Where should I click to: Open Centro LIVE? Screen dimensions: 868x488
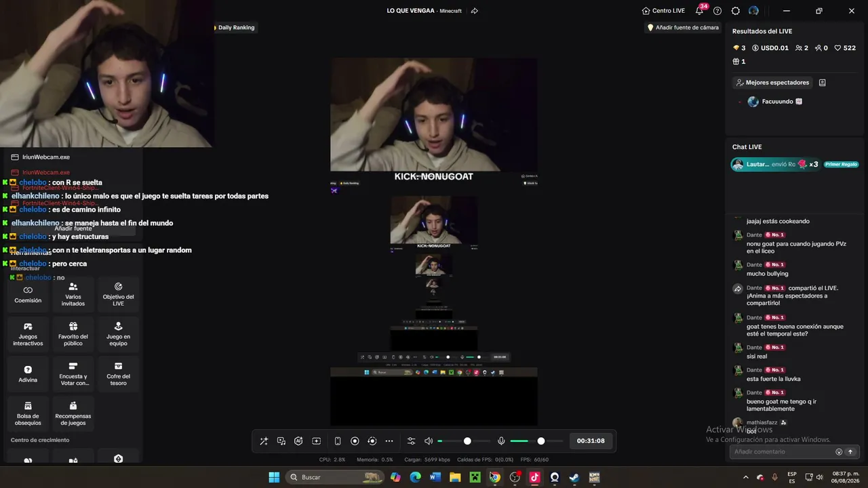(663, 11)
